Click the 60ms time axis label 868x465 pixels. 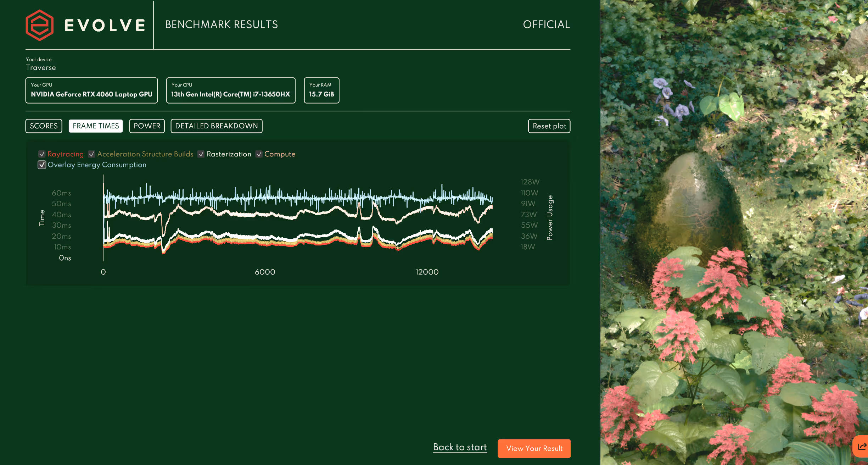(61, 193)
